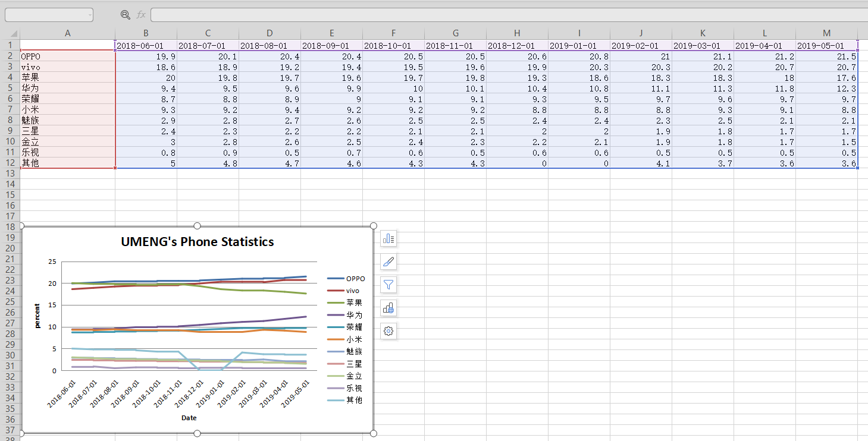Image resolution: width=868 pixels, height=441 pixels.
Task: Click the horizontal axis title Date
Action: tap(189, 418)
